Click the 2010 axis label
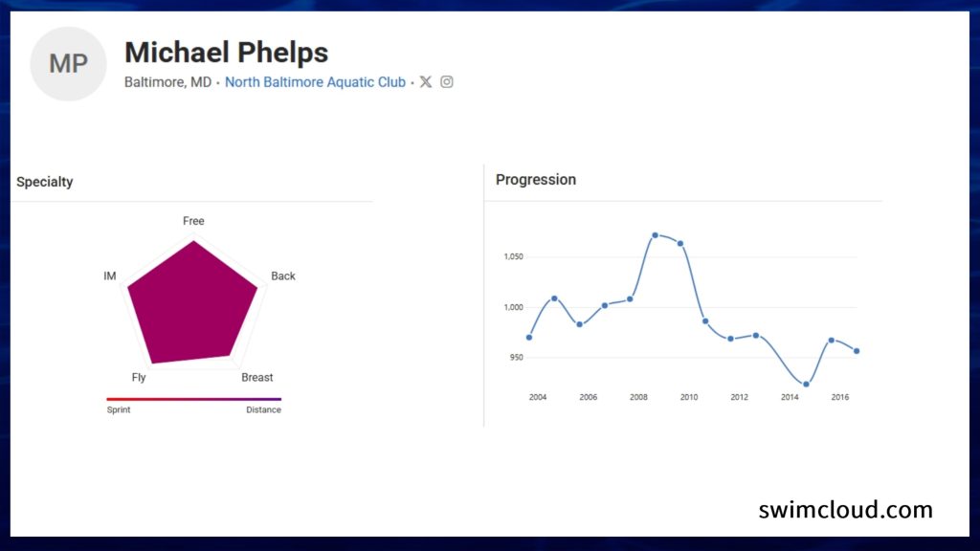Image resolution: width=980 pixels, height=551 pixels. pos(689,397)
